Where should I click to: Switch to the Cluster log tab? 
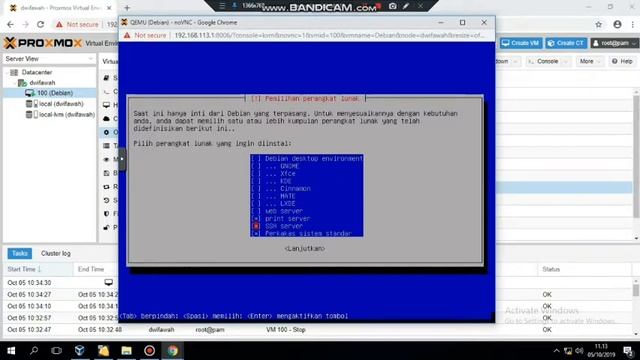[56, 253]
